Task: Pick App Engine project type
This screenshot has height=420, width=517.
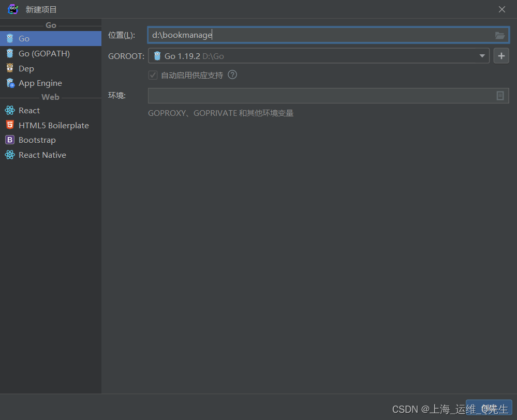Action: [50, 83]
